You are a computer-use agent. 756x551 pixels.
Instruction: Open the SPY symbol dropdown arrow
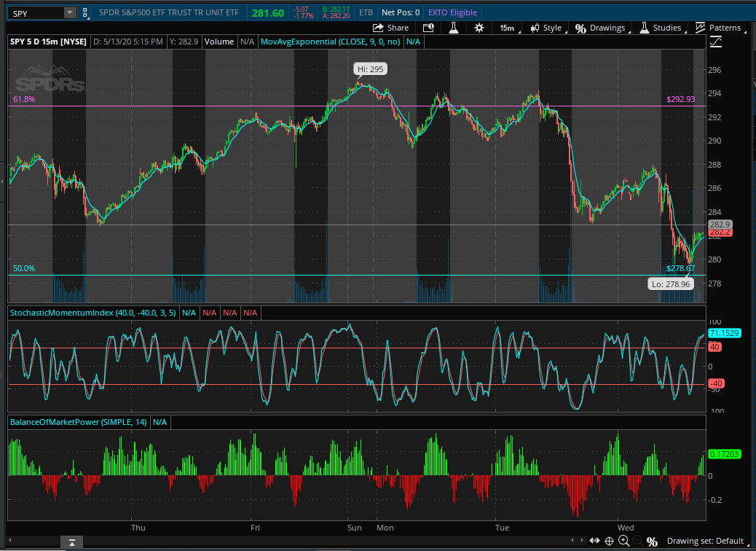click(x=70, y=13)
